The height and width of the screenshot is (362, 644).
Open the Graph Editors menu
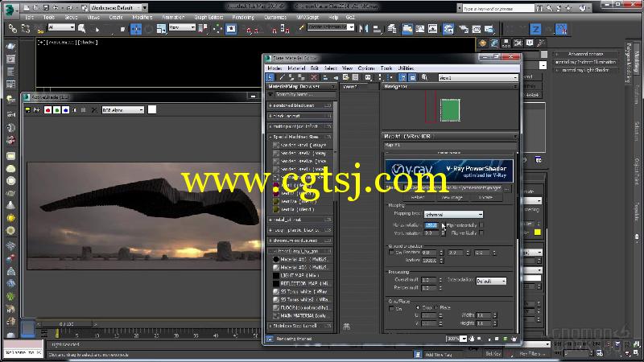click(208, 17)
